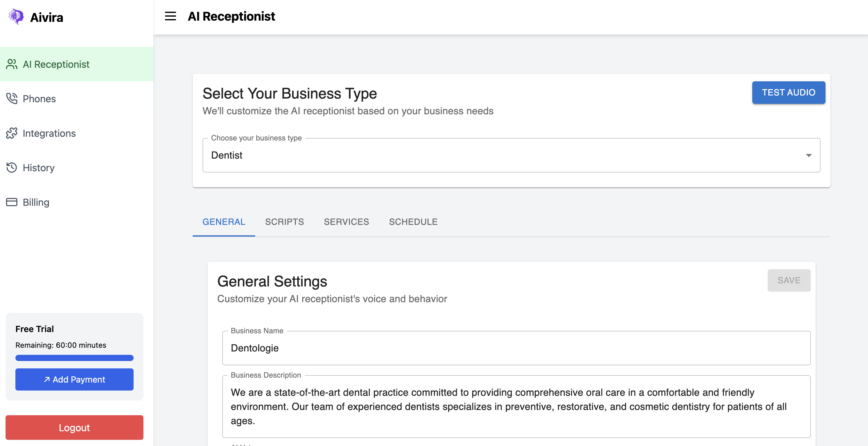Click into the Business Name field
Viewport: 868px width, 446px height.
point(516,348)
